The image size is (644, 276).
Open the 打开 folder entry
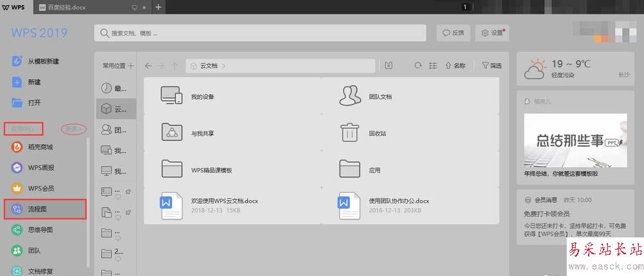coord(26,102)
